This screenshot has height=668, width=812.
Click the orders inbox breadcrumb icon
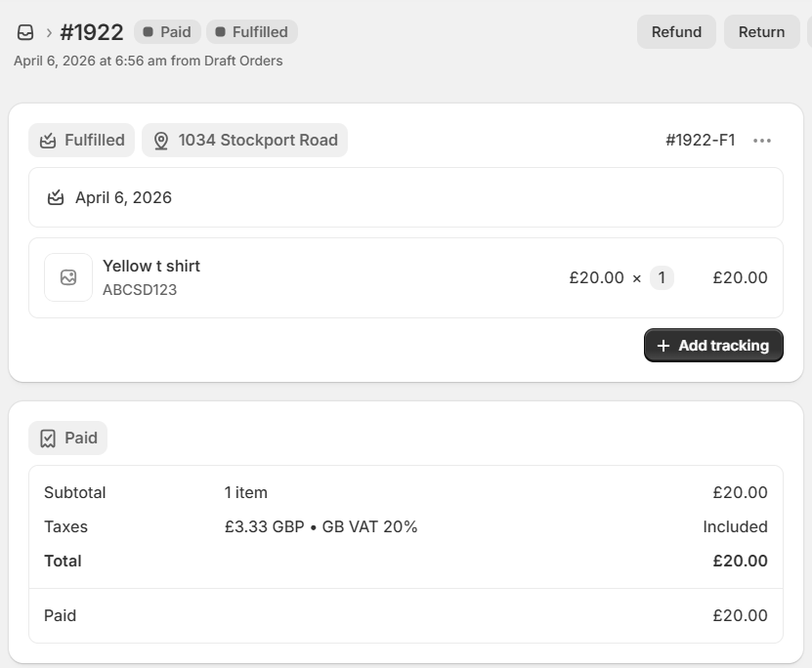pyautogui.click(x=25, y=32)
